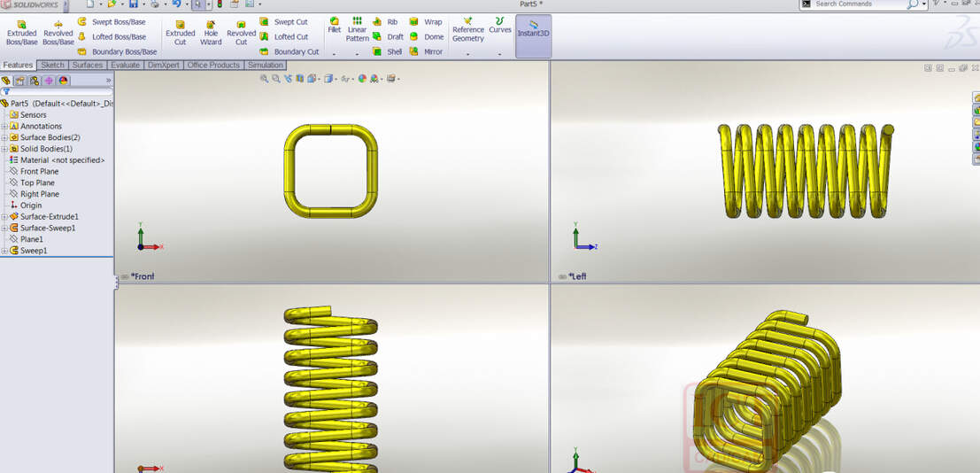980x473 pixels.
Task: Expand the Sweep1 feature
Action: point(4,251)
